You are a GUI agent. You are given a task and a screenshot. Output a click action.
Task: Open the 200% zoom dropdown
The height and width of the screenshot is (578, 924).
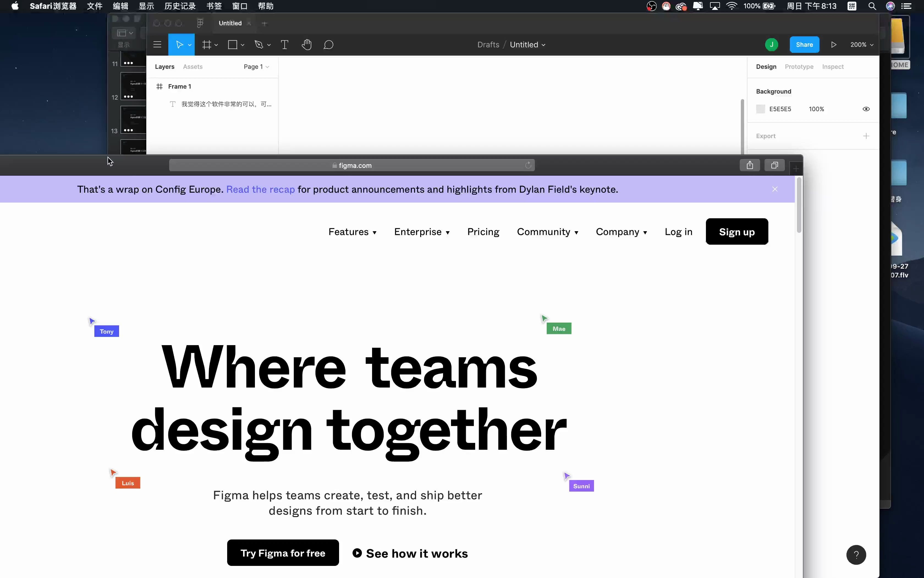pos(862,45)
